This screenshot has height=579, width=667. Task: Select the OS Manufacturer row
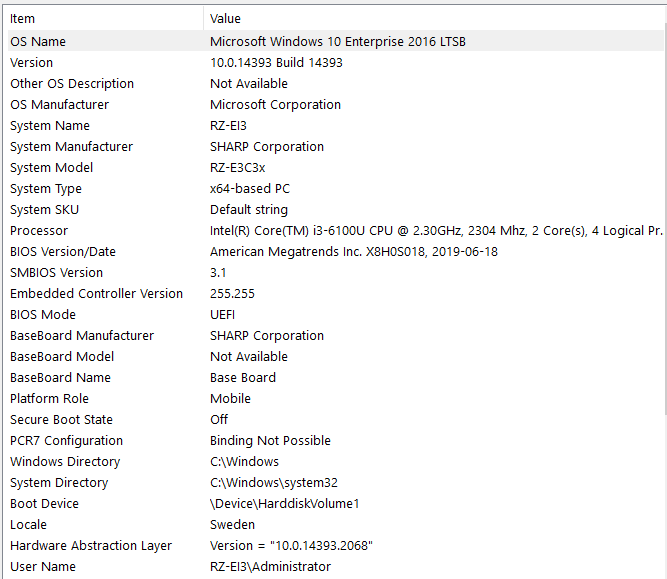[x=60, y=105]
